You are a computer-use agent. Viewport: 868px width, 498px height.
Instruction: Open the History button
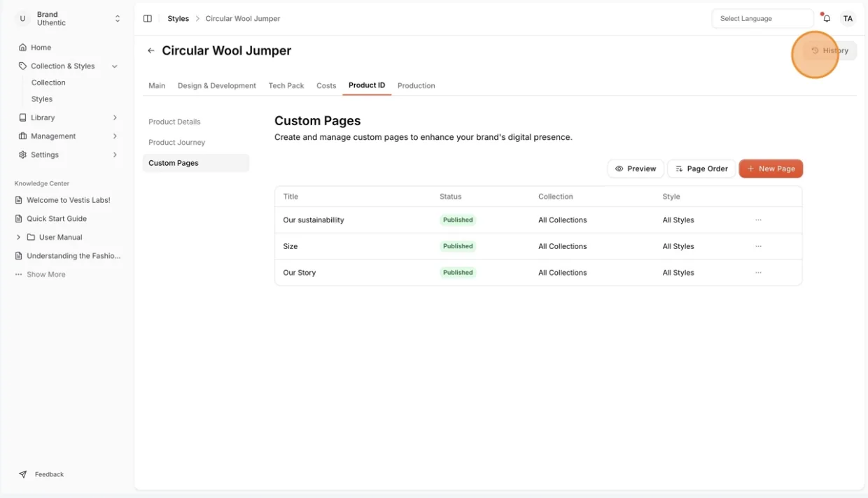coord(829,50)
